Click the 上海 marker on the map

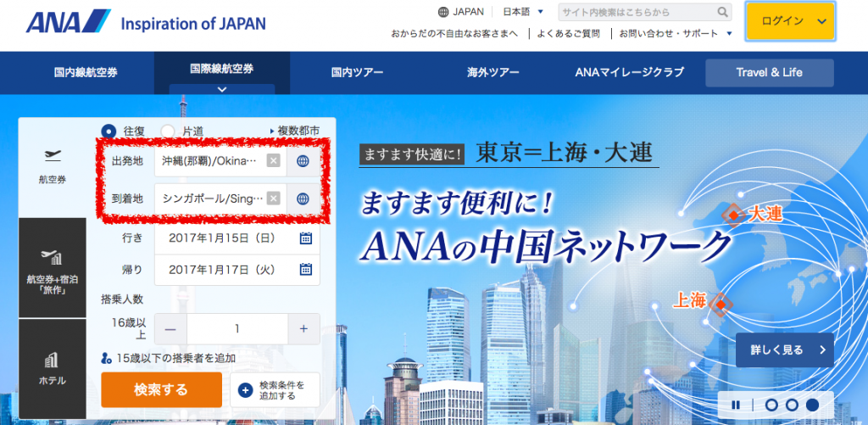click(x=721, y=305)
